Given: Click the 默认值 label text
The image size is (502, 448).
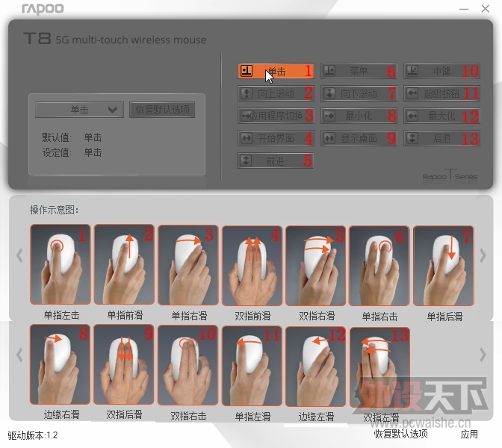Looking at the screenshot, I should pyautogui.click(x=57, y=137).
